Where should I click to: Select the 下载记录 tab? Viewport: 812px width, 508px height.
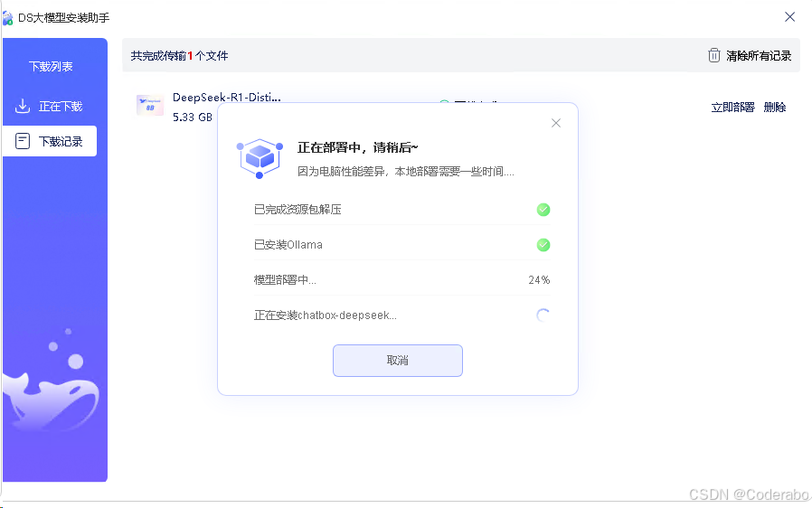[x=50, y=141]
